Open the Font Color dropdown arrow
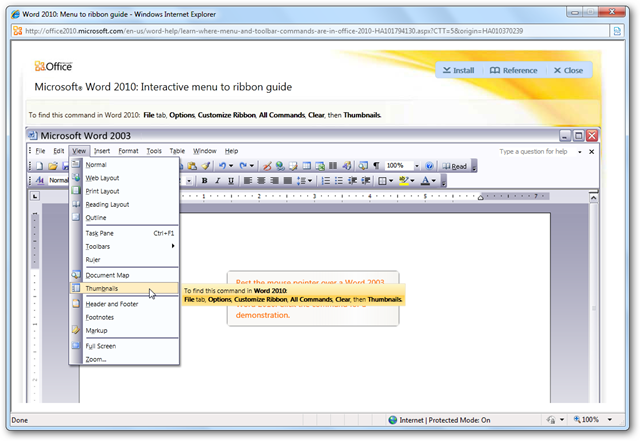The image size is (640, 441). coord(433,180)
